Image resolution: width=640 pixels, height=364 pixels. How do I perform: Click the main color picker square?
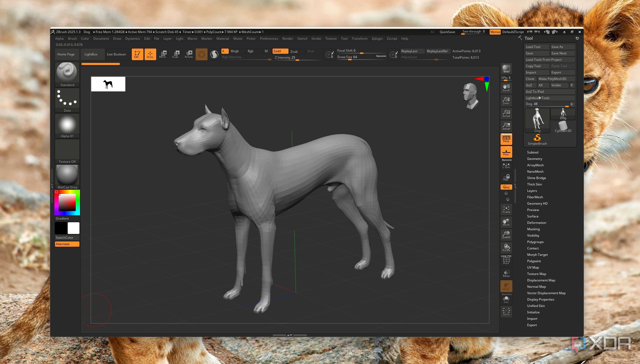coord(67,203)
